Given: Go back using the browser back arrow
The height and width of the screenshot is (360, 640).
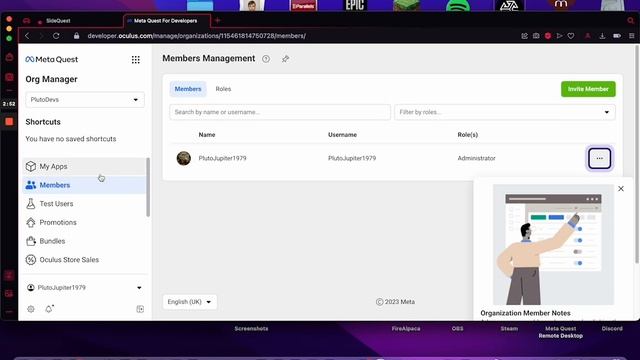Looking at the screenshot, I should (x=27, y=36).
